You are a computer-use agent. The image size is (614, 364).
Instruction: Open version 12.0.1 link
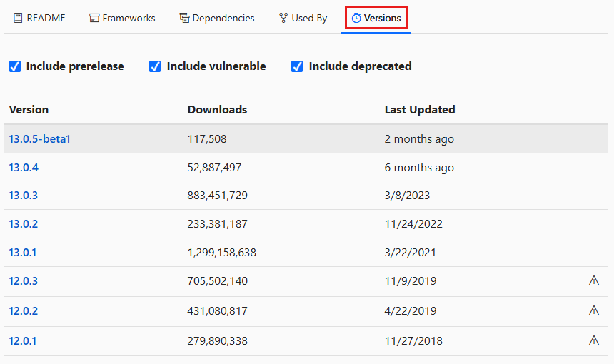point(23,341)
